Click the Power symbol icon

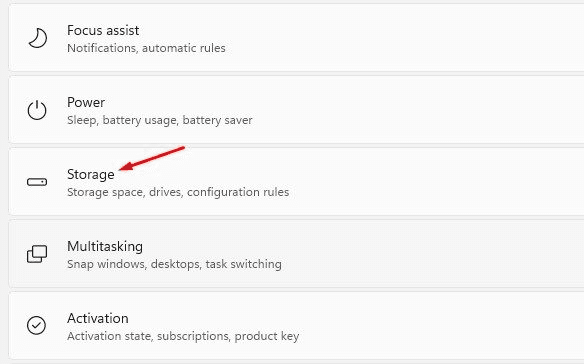tap(37, 110)
